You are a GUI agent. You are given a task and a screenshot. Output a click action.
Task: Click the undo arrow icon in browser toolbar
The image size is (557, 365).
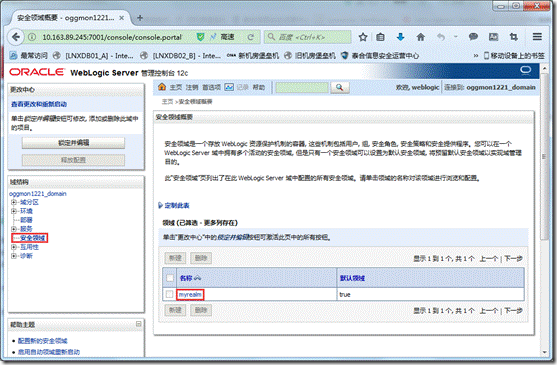[x=441, y=37]
